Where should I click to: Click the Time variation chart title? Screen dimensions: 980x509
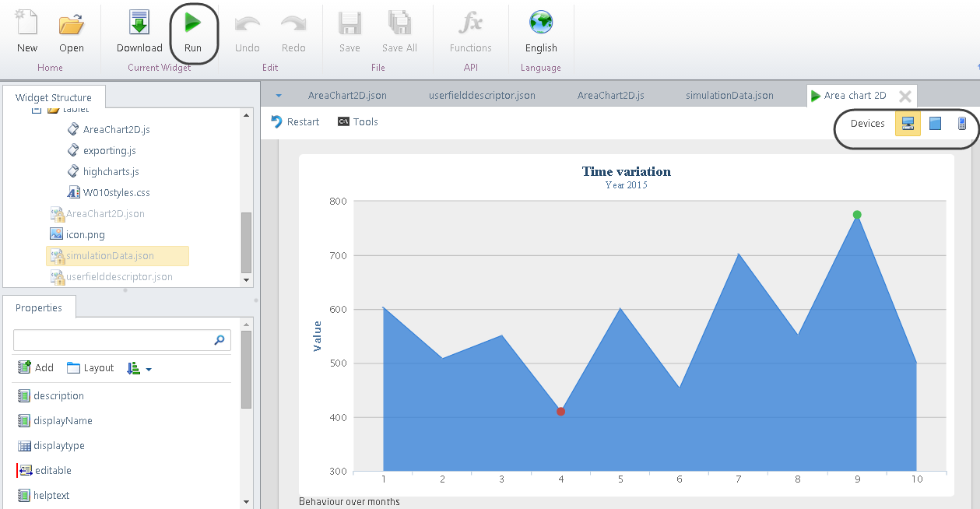(x=626, y=171)
